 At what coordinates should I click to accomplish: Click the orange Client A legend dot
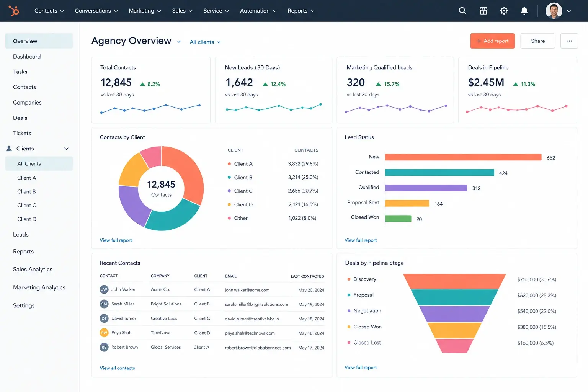(x=229, y=164)
